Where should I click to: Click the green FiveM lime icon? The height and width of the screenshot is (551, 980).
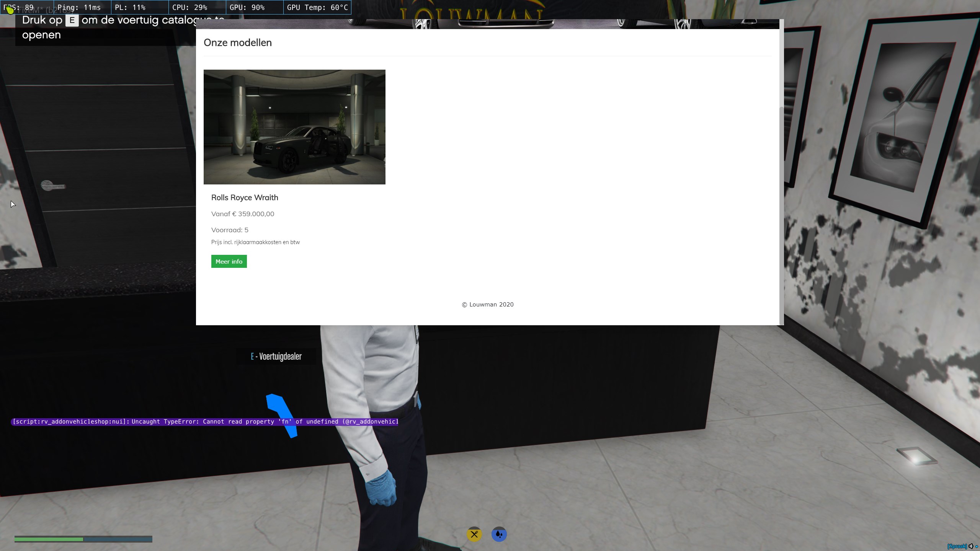click(x=10, y=10)
